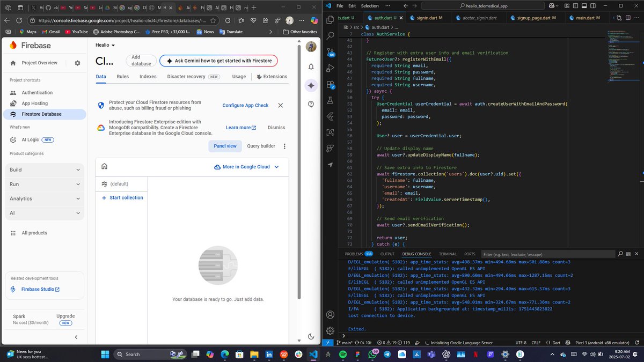Open the three-dot menu beside Query builder
The image size is (644, 362).
click(284, 146)
